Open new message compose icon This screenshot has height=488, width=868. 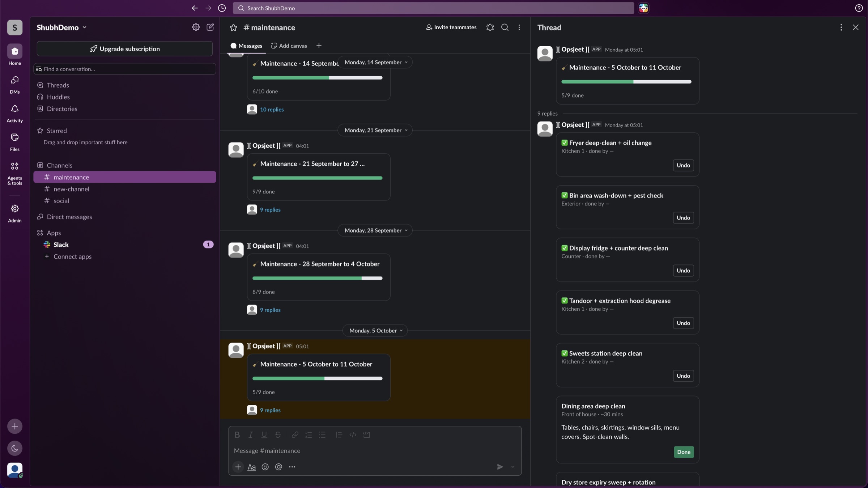point(210,27)
